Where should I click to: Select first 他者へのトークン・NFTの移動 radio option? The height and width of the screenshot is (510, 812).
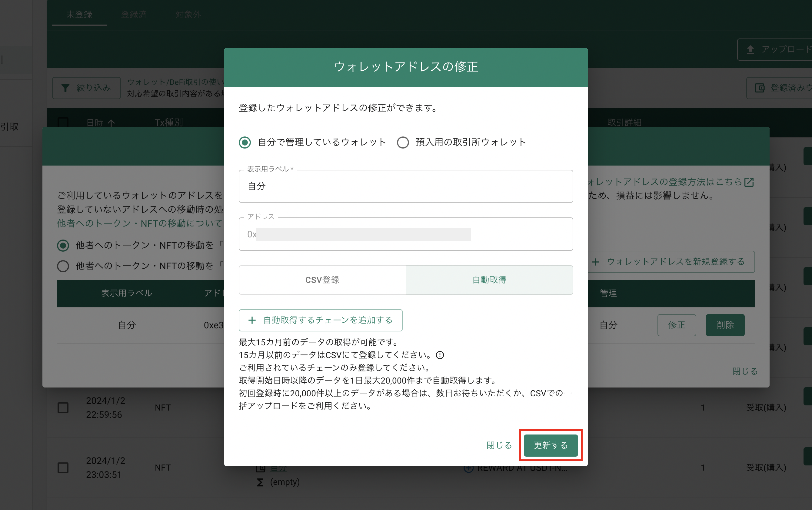pos(63,245)
